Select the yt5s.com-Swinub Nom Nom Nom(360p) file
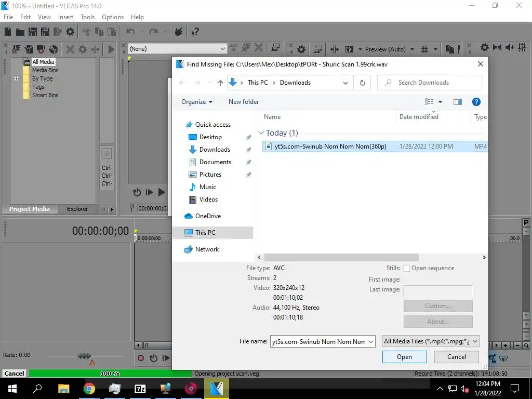The width and height of the screenshot is (532, 399). [375, 147]
